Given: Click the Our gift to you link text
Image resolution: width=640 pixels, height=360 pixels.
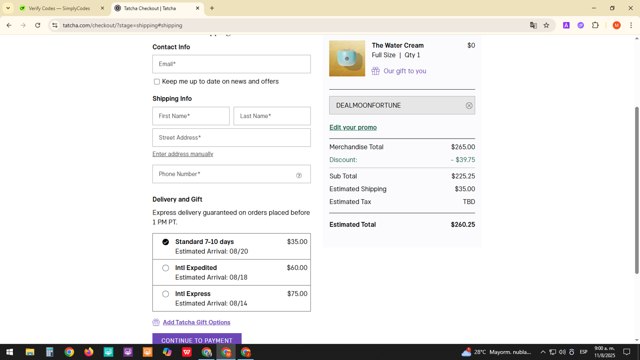Looking at the screenshot, I should [404, 71].
